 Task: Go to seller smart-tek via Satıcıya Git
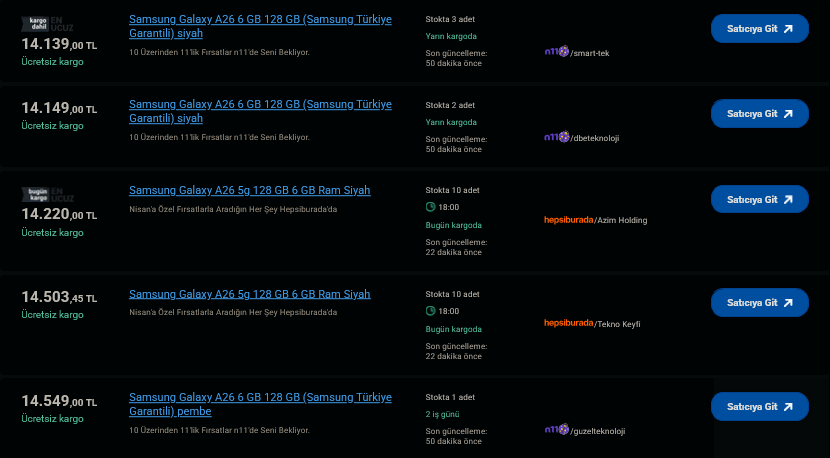pos(760,29)
